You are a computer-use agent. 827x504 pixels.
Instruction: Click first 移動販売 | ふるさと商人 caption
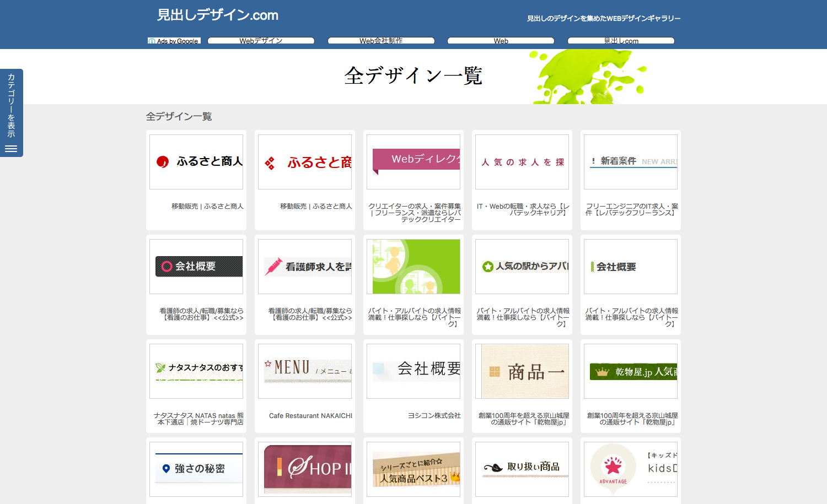(207, 206)
